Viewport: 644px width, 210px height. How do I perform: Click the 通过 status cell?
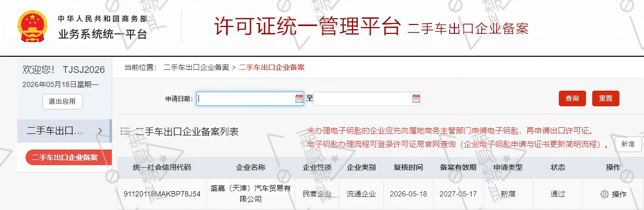click(558, 194)
